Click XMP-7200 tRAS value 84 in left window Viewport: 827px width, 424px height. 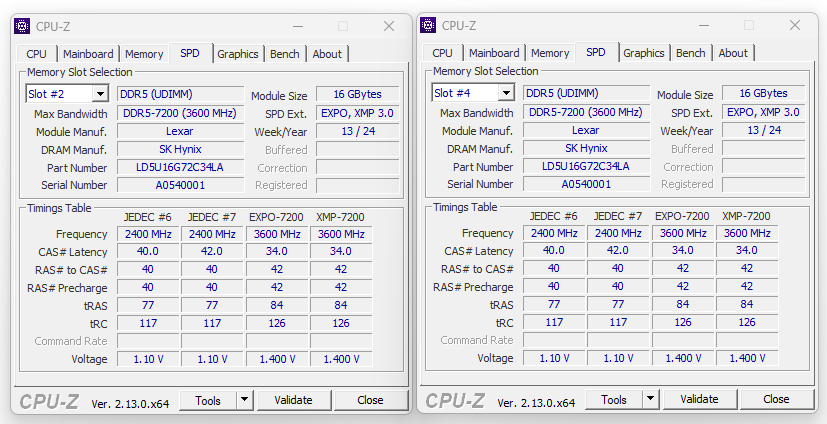tap(341, 305)
